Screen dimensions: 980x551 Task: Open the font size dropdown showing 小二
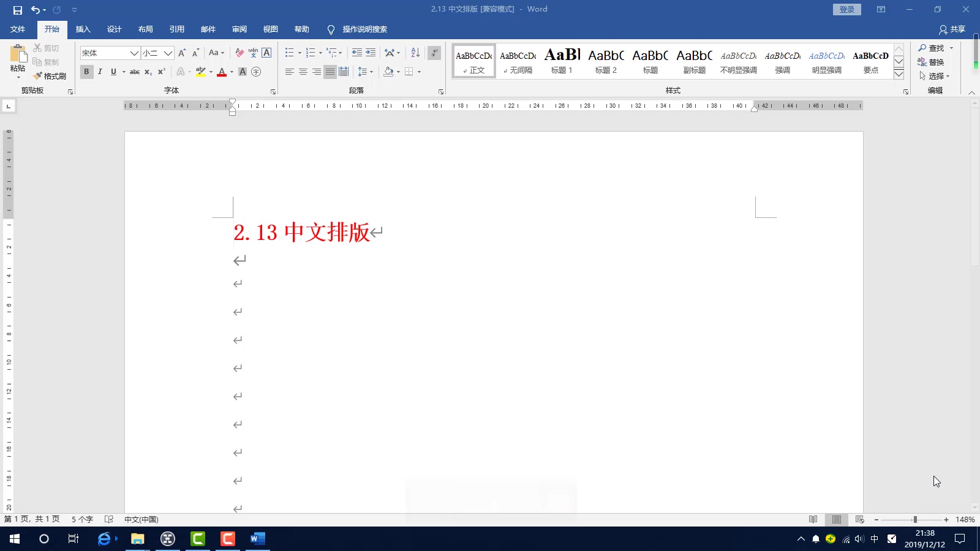coord(168,53)
